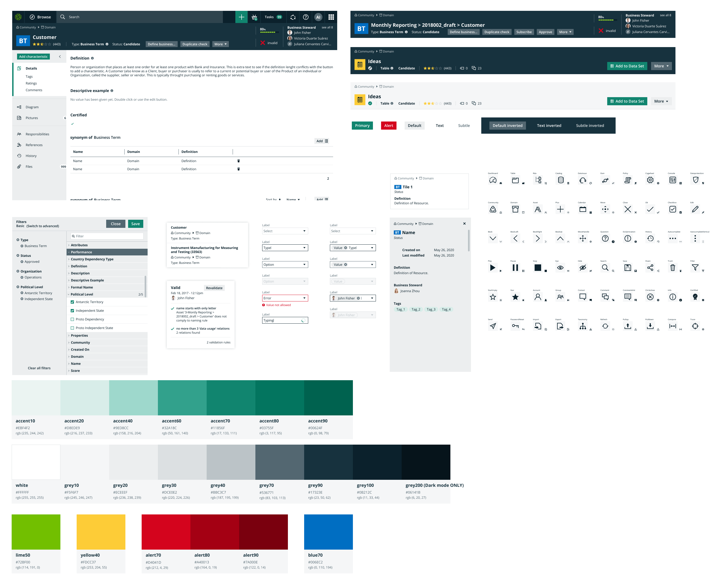The width and height of the screenshot is (728, 581).
Task: Open the apps grid icon
Action: 331,17
